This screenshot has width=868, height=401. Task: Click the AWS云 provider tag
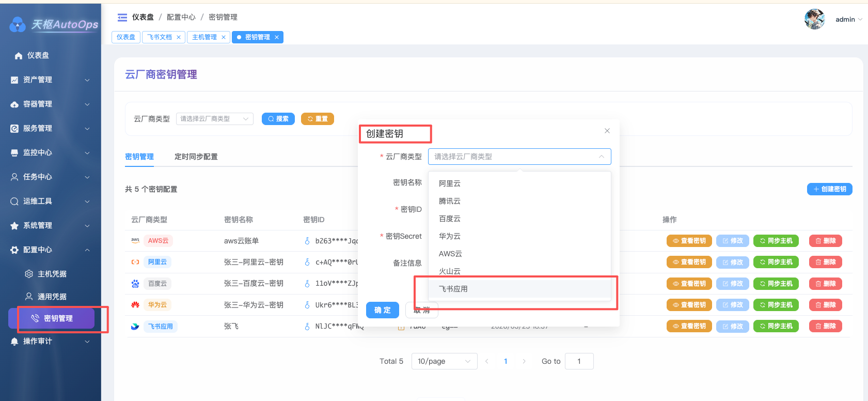(158, 241)
